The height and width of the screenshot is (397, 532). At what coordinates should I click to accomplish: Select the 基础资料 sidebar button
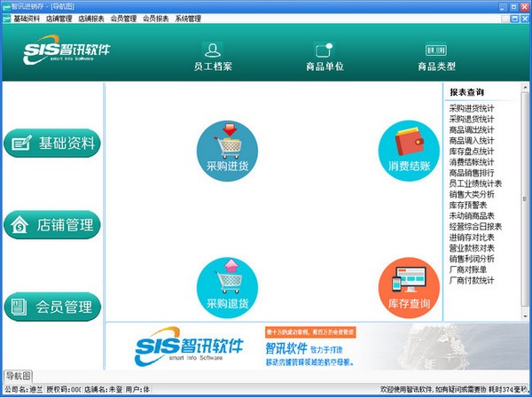[52, 143]
